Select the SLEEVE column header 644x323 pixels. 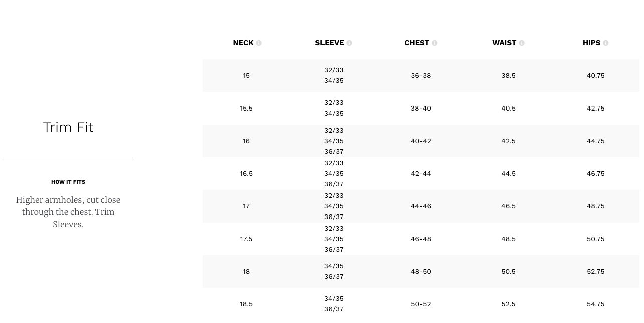tap(330, 43)
